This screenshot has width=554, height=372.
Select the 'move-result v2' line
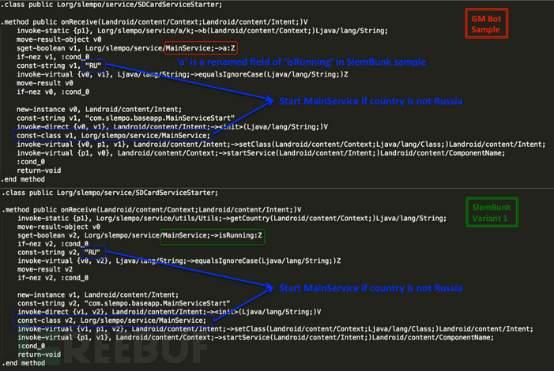45,269
